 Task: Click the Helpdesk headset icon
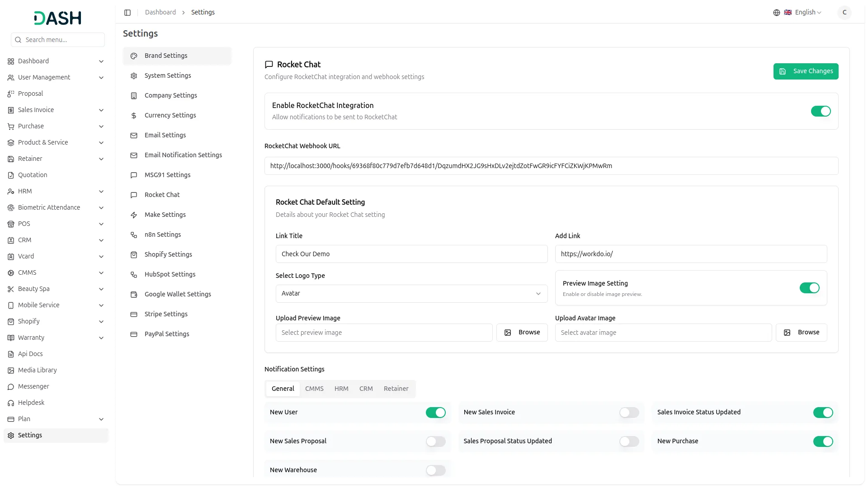[x=11, y=403]
